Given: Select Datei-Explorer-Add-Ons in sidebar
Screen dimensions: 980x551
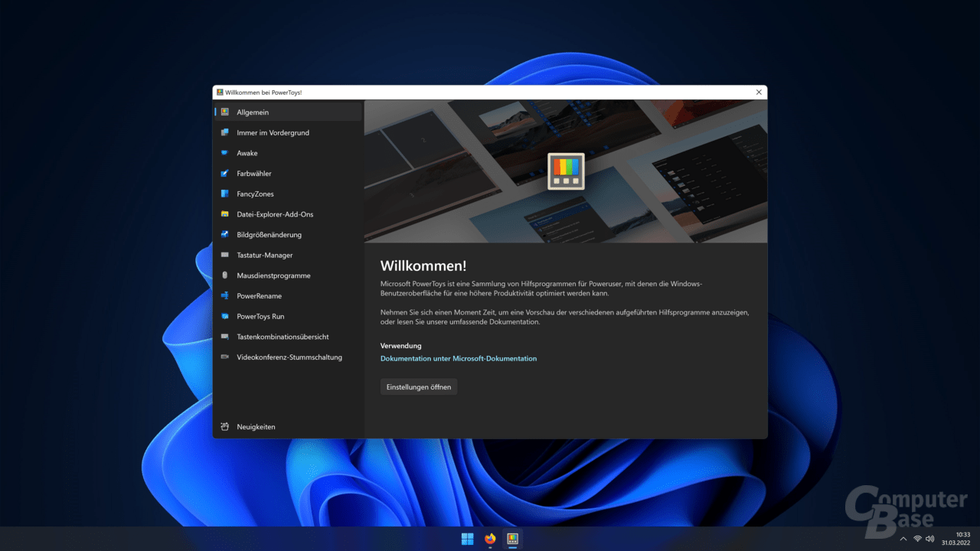Looking at the screenshot, I should coord(287,214).
